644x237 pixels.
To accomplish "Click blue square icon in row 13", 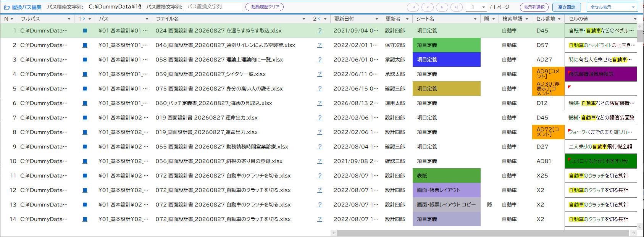I will 85,205.
